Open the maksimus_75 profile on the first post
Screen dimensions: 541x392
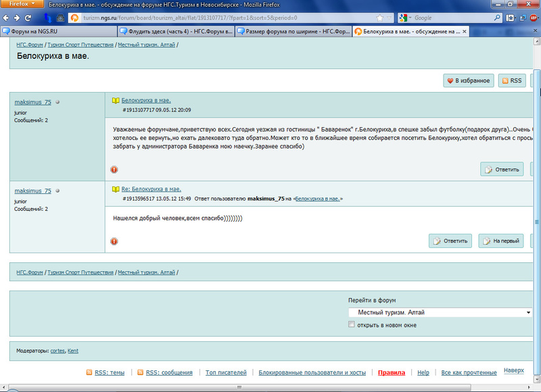pos(32,102)
